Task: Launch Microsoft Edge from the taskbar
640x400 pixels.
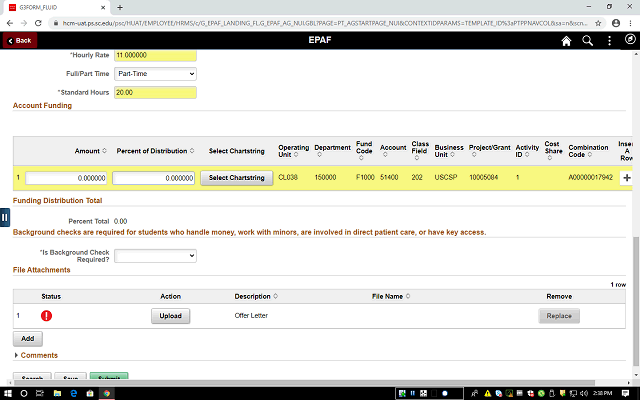Action: tap(74, 393)
